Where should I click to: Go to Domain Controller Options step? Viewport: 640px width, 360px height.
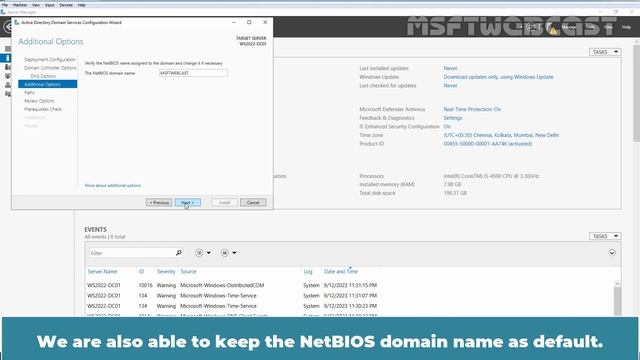click(x=50, y=68)
